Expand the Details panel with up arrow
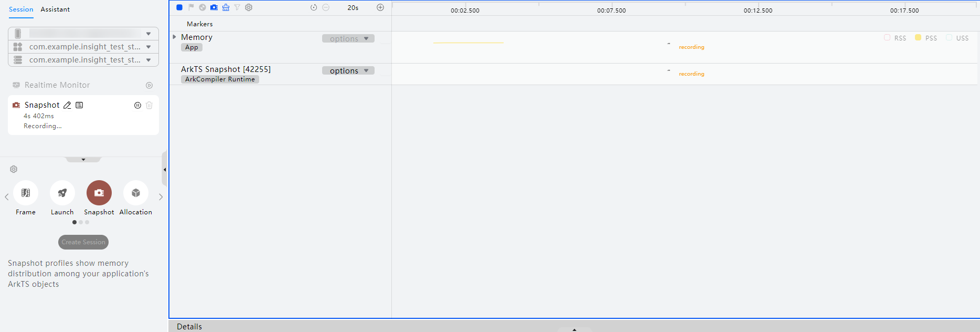 coord(574,329)
